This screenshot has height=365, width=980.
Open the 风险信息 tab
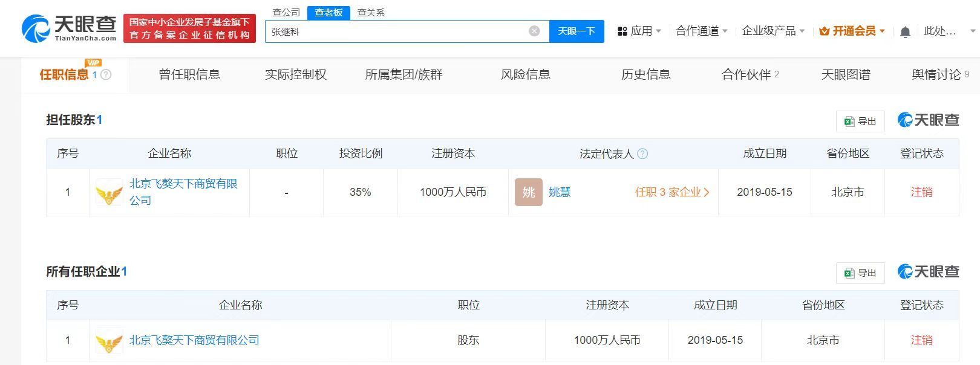(526, 74)
